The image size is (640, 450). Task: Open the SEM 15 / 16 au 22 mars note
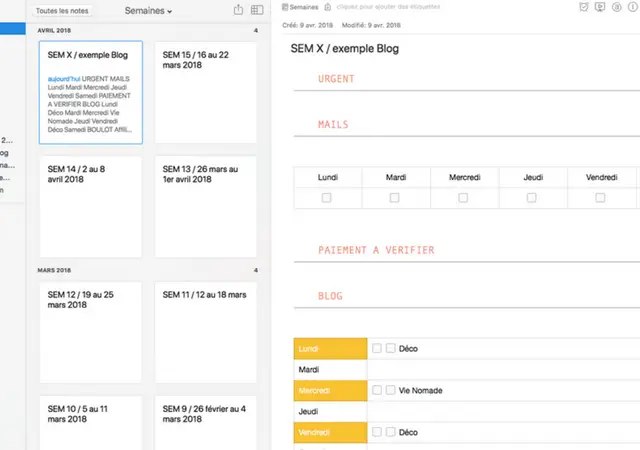(206, 92)
